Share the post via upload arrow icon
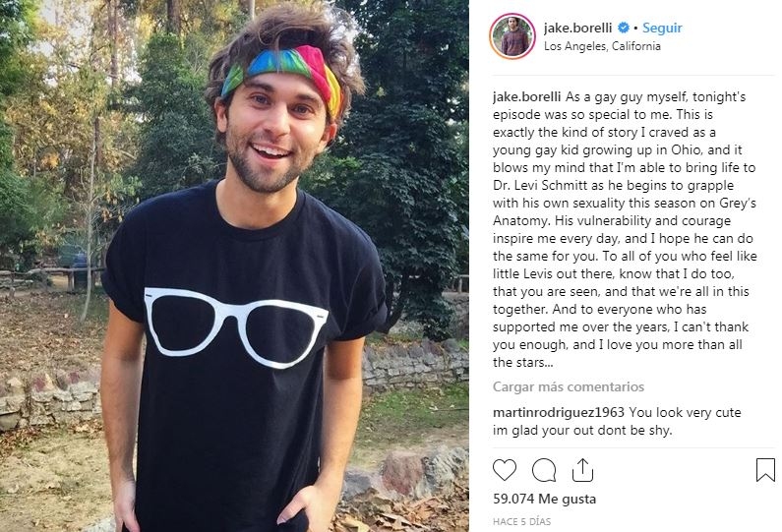Image resolution: width=782 pixels, height=532 pixels. [x=582, y=469]
